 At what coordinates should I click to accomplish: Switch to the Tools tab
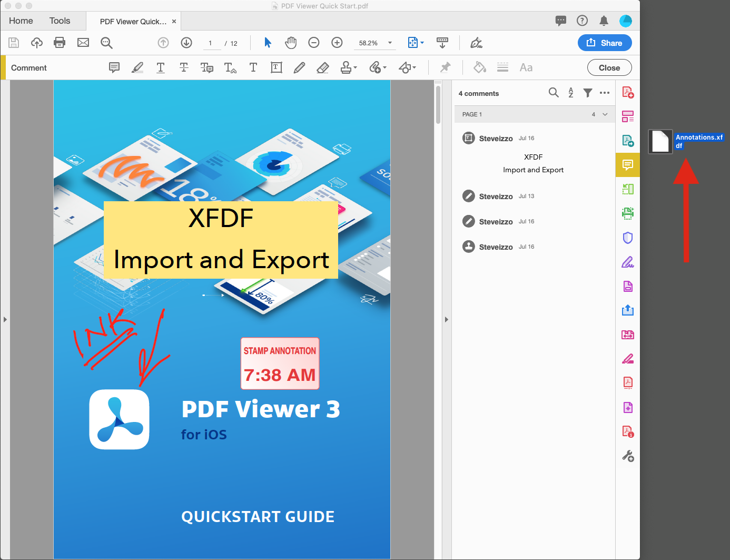[x=60, y=21]
